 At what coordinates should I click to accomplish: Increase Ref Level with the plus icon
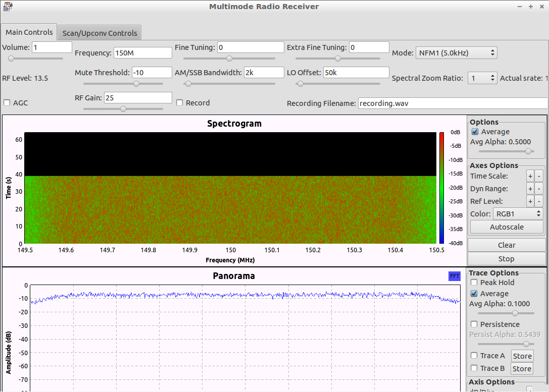(x=530, y=201)
